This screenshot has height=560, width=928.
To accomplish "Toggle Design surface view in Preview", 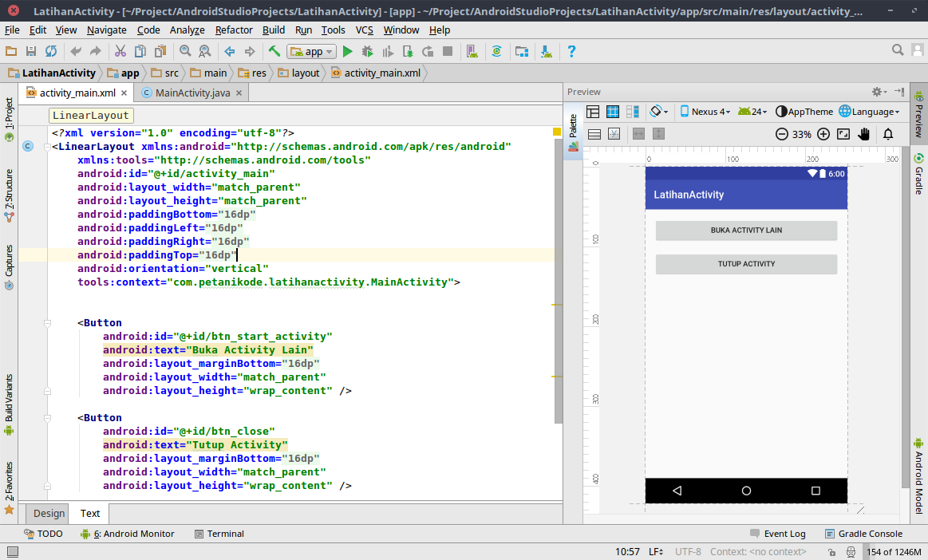I will coord(593,112).
